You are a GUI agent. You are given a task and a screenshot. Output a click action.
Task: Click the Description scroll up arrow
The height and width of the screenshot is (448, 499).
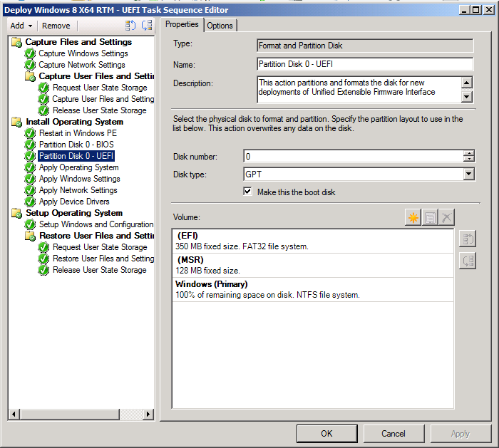coord(466,83)
